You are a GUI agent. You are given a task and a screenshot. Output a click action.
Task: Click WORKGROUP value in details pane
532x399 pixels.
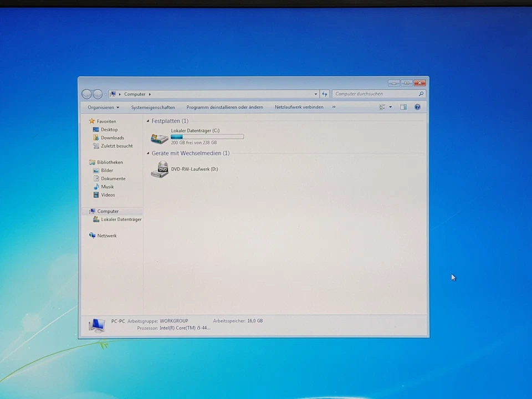(173, 321)
